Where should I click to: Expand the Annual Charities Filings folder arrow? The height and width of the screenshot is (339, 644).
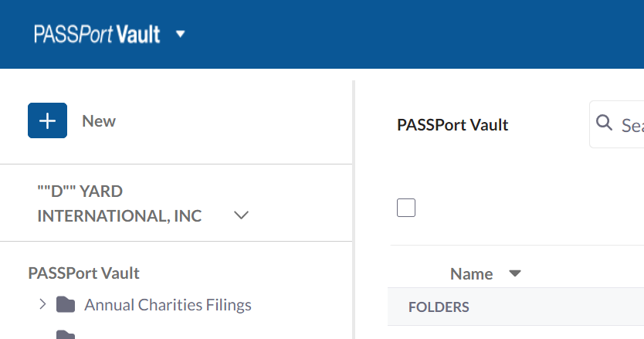click(42, 304)
